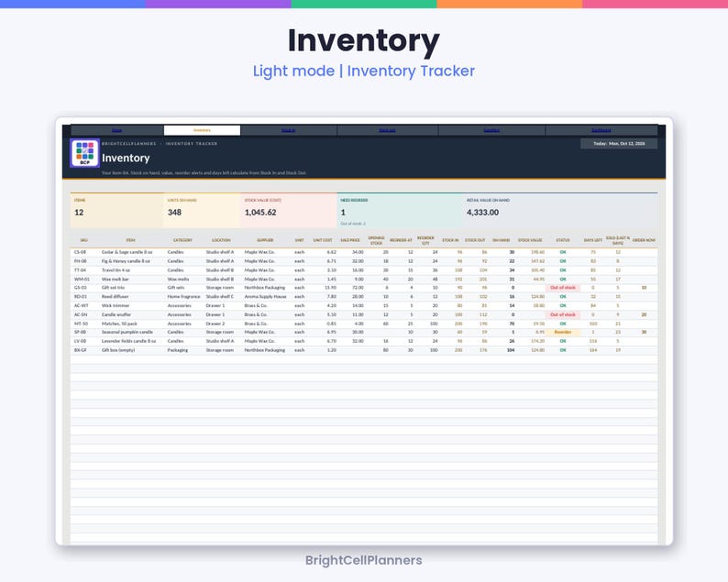The height and width of the screenshot is (582, 728).
Task: Click the Out of stock status for Candle snuffer
Action: (x=563, y=314)
